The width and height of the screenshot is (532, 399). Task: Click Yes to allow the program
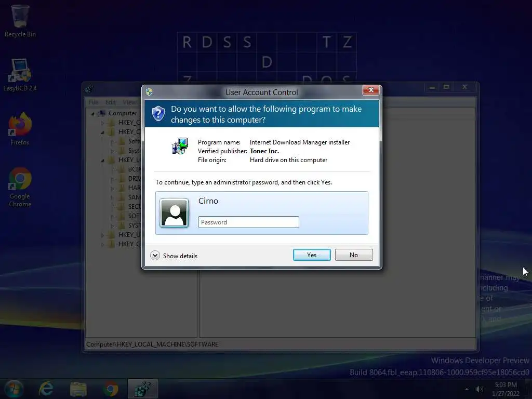312,255
